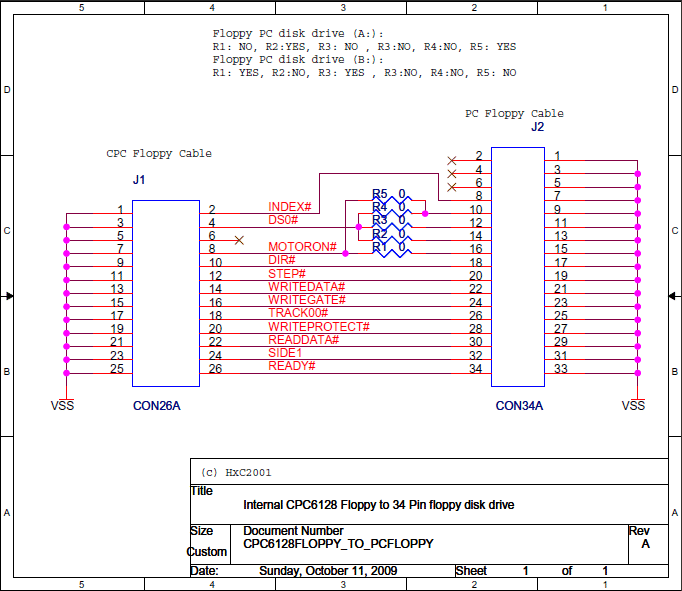Click the drive A resistor settings line
This screenshot has height=591, width=682.
point(364,47)
